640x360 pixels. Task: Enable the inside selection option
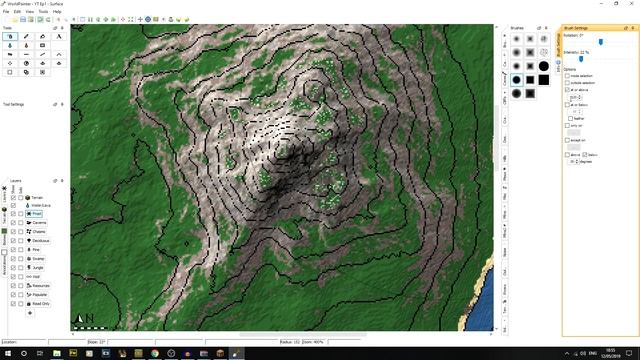[x=567, y=76]
